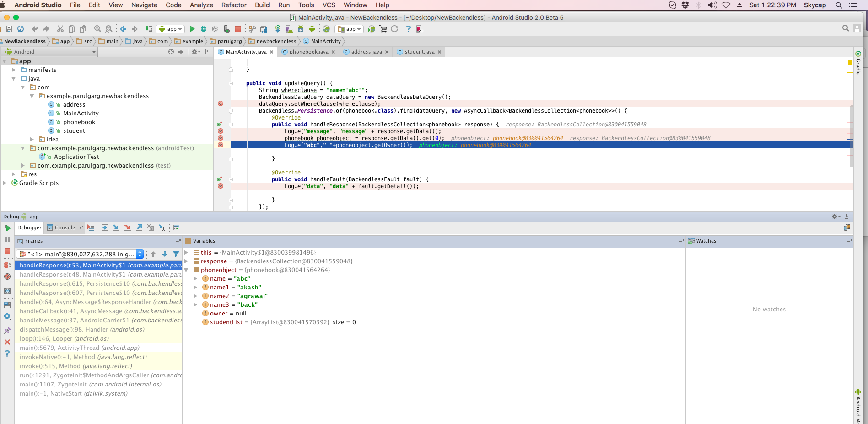Click the Undo arrow in the toolbar
Screen dimensions: 868x424
coord(35,29)
